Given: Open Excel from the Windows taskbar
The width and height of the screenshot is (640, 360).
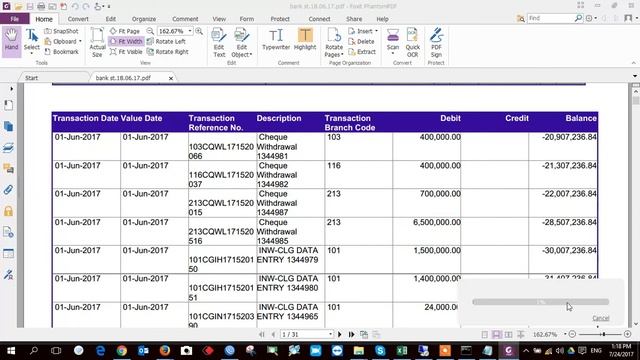Looking at the screenshot, I should point(402,351).
